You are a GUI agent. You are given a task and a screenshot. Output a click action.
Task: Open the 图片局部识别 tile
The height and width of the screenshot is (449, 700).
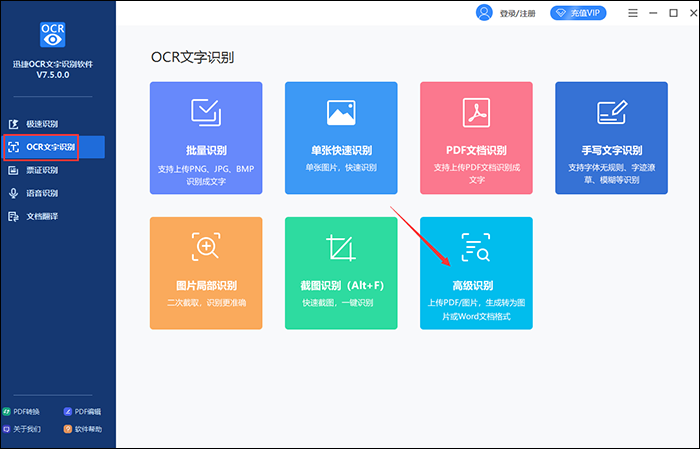206,273
